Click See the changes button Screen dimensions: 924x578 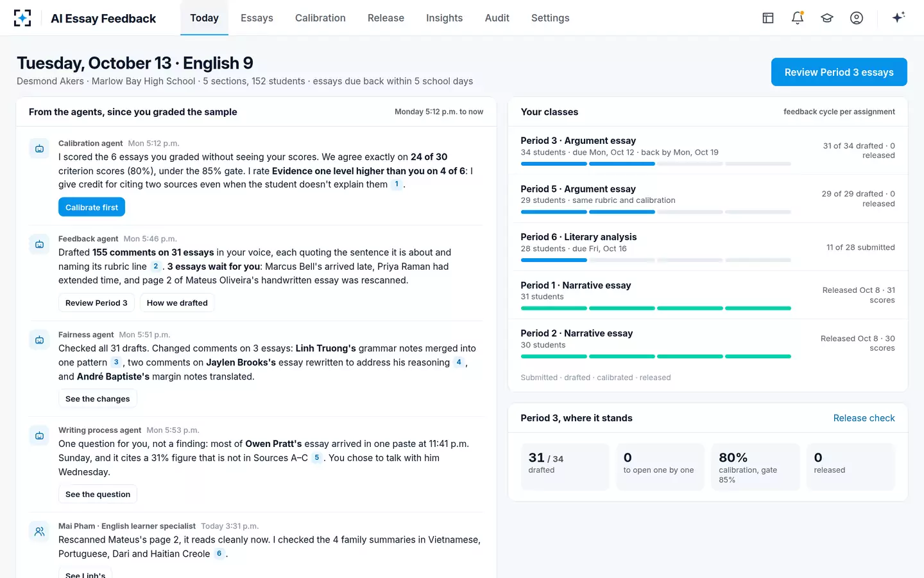(98, 399)
